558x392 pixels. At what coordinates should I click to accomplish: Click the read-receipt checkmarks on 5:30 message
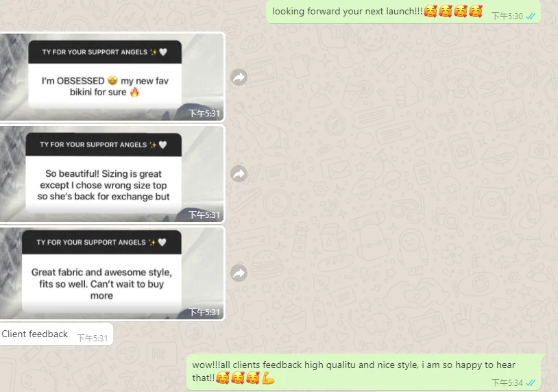coord(531,16)
